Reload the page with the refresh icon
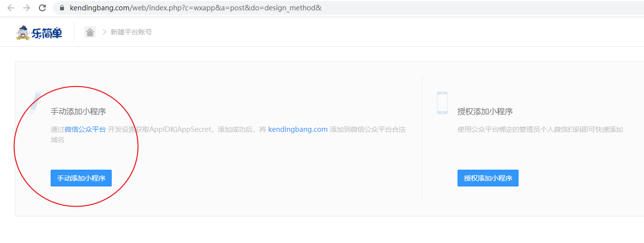 [42, 8]
